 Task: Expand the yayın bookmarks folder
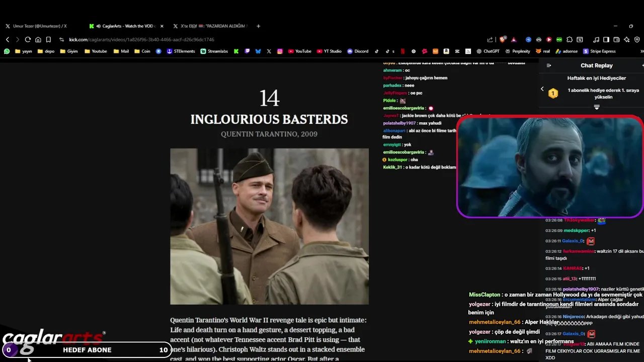tap(24, 51)
